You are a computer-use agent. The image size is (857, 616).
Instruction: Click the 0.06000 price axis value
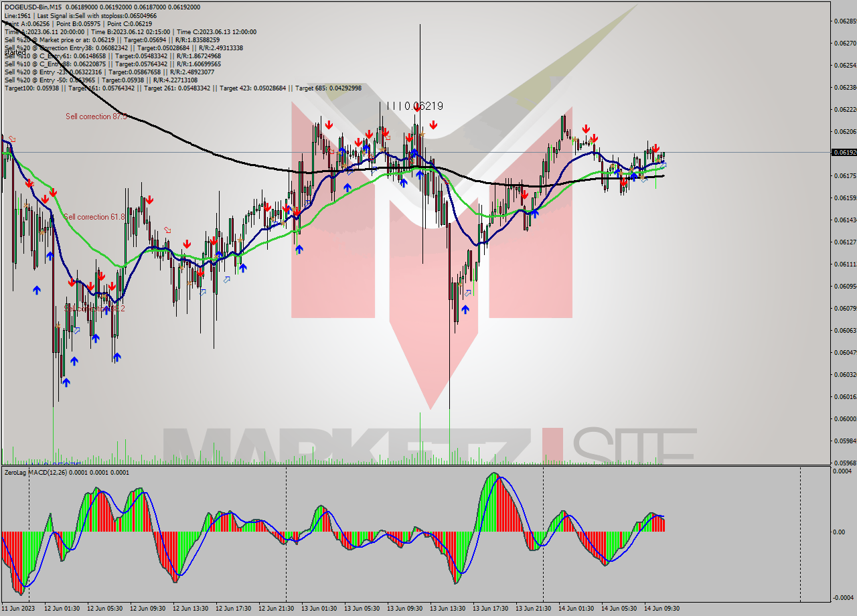[845, 418]
